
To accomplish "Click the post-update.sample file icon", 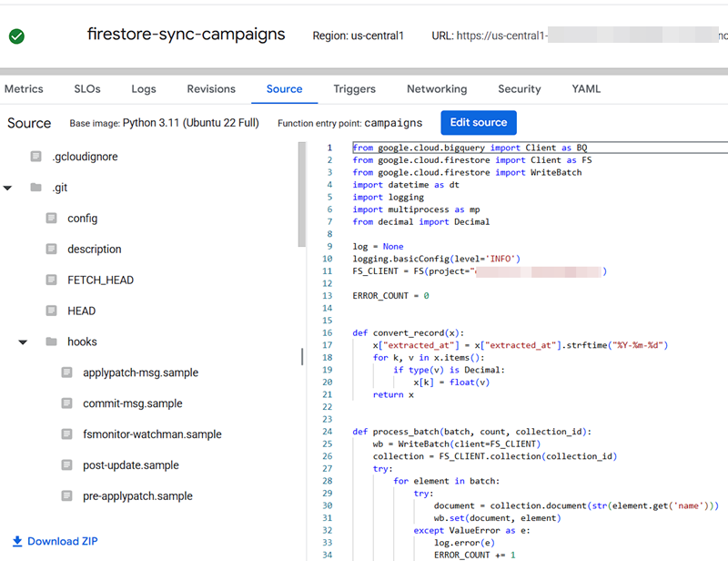I will pyautogui.click(x=66, y=464).
